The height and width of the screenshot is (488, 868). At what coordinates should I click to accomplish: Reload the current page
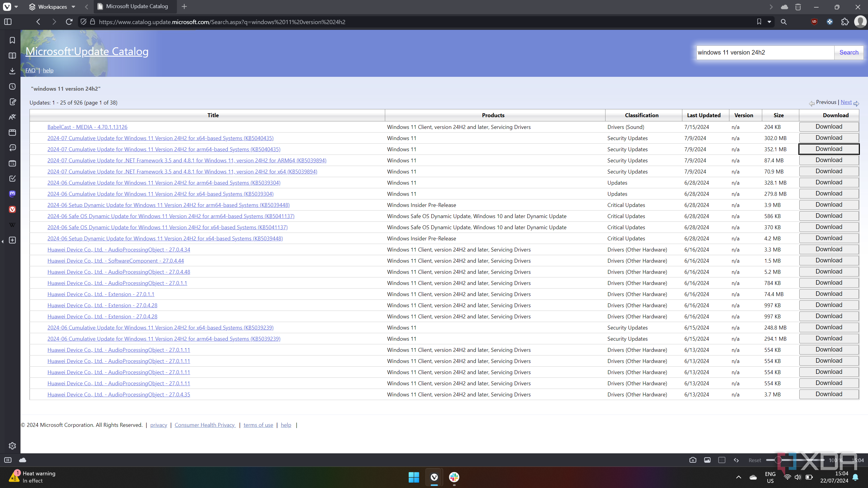[69, 22]
